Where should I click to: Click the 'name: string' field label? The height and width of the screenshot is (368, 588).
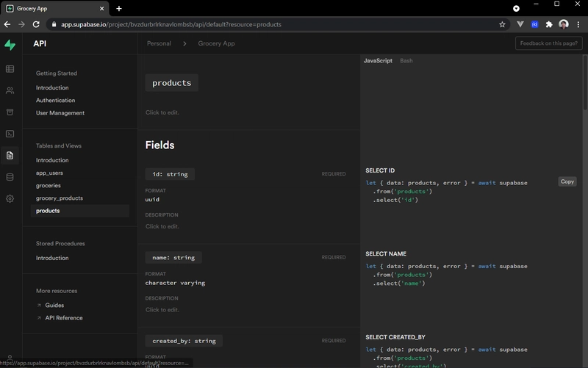point(173,258)
